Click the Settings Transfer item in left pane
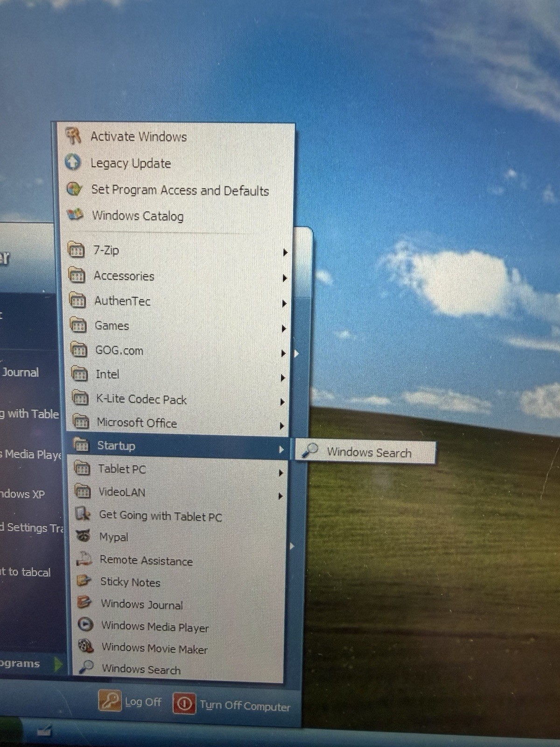560x747 pixels. (x=32, y=528)
